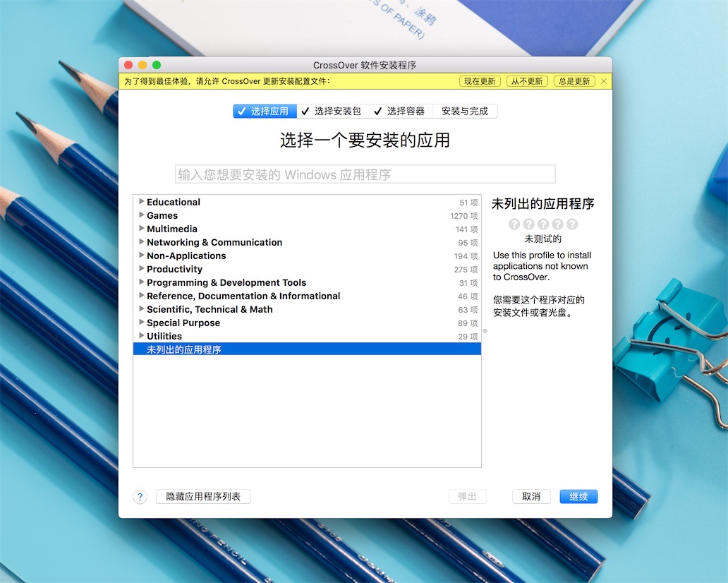The width and height of the screenshot is (728, 583).
Task: Close the CrossOver installer window
Action: point(128,65)
